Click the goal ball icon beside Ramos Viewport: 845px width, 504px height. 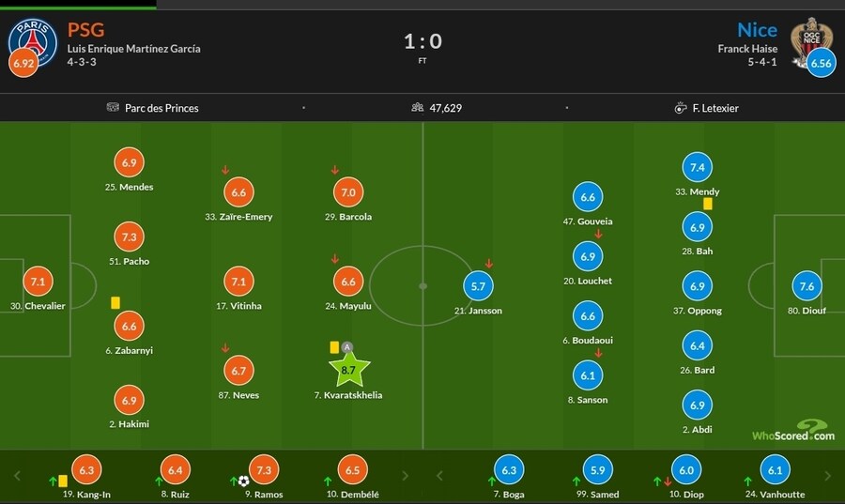click(243, 481)
